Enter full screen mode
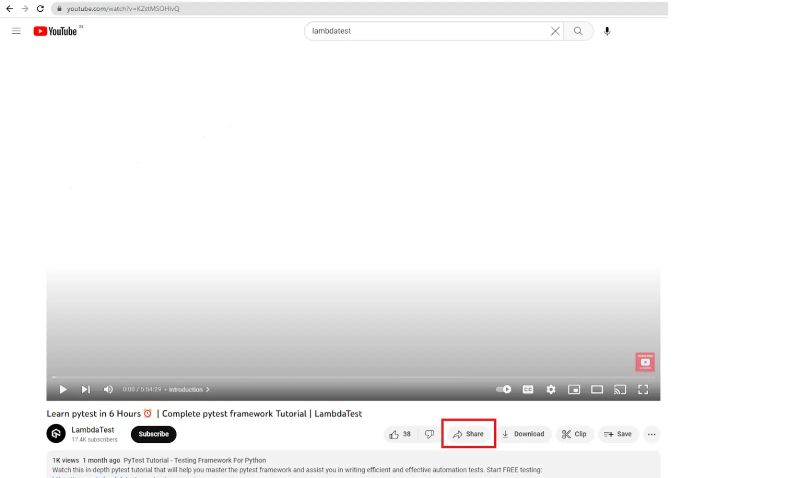The image size is (800, 478). (x=643, y=389)
